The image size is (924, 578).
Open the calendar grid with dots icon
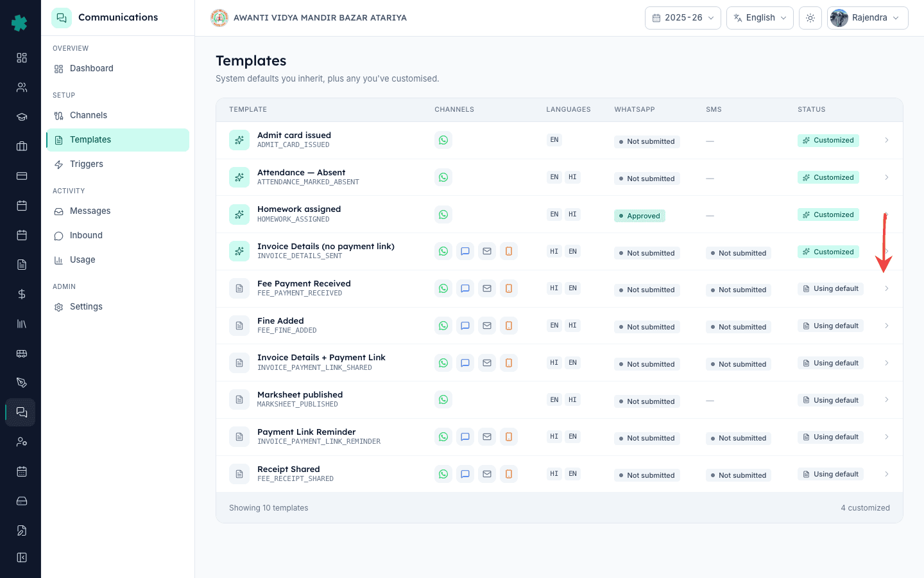(x=22, y=471)
